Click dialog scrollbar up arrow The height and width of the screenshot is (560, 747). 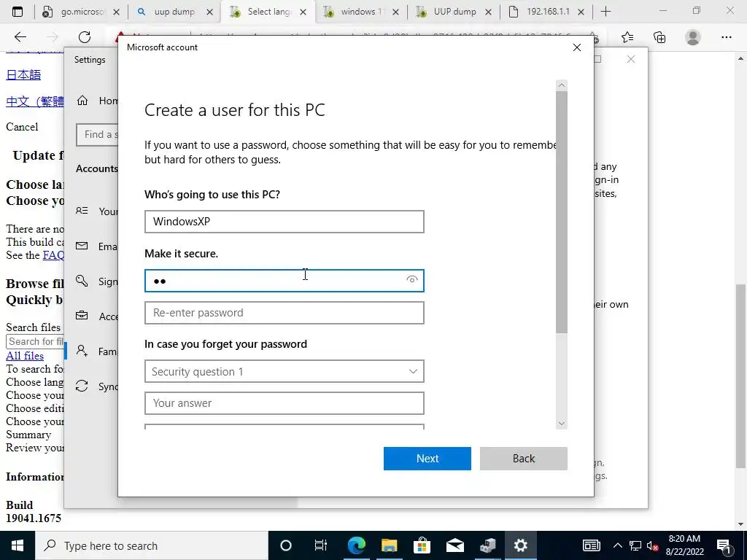coord(562,85)
